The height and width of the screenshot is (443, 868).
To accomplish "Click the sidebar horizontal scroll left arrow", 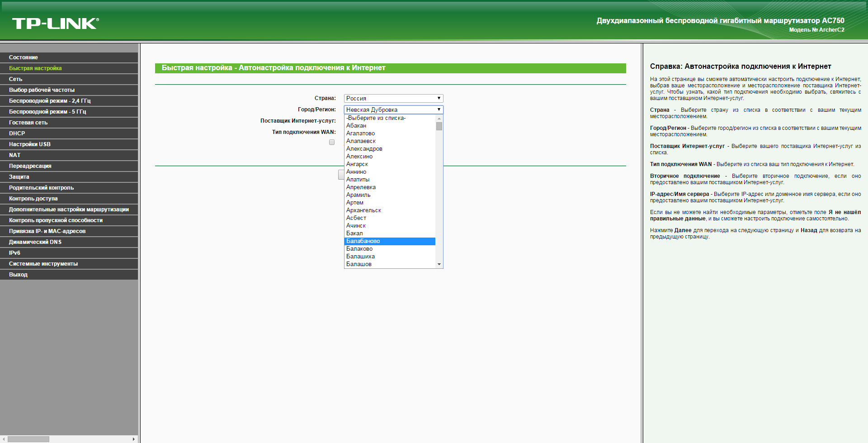I will (4, 439).
